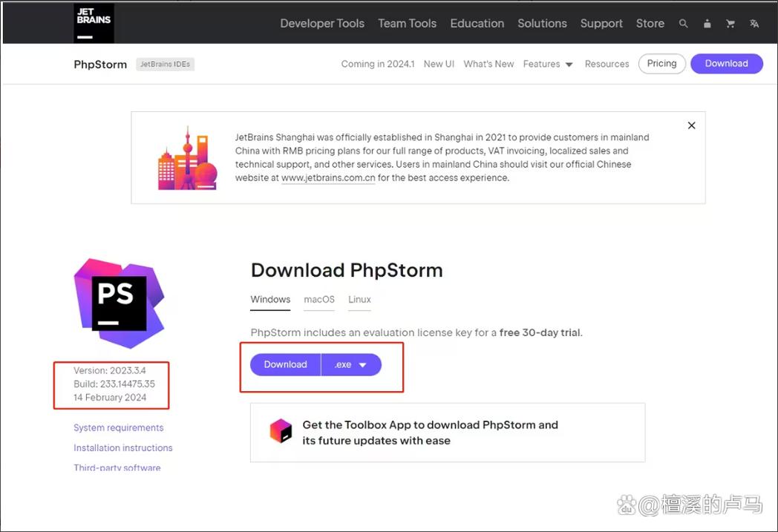Screen dimensions: 778x532
Task: Click the Shanghai skyline illustration
Action: (x=188, y=158)
